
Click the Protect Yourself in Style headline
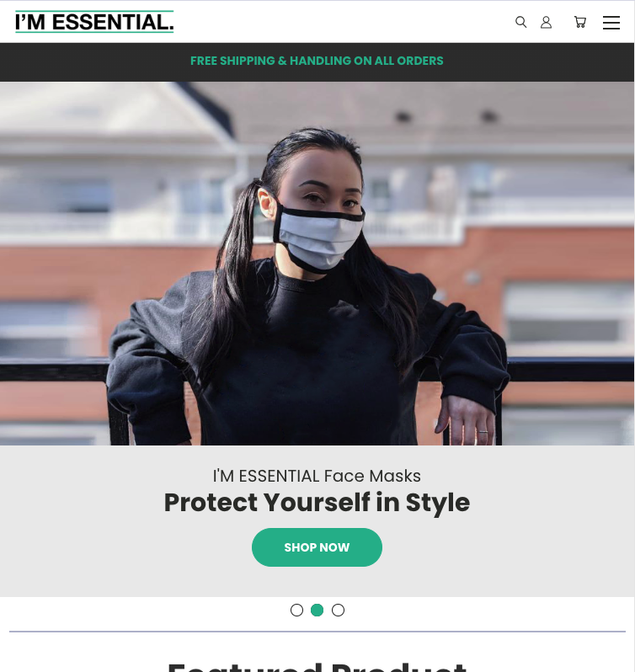317,502
